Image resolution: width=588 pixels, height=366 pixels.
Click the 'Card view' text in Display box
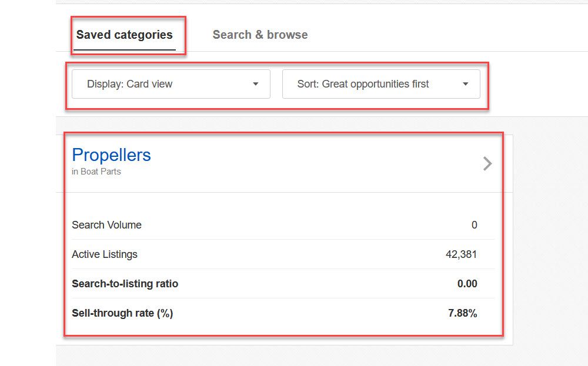click(x=149, y=84)
